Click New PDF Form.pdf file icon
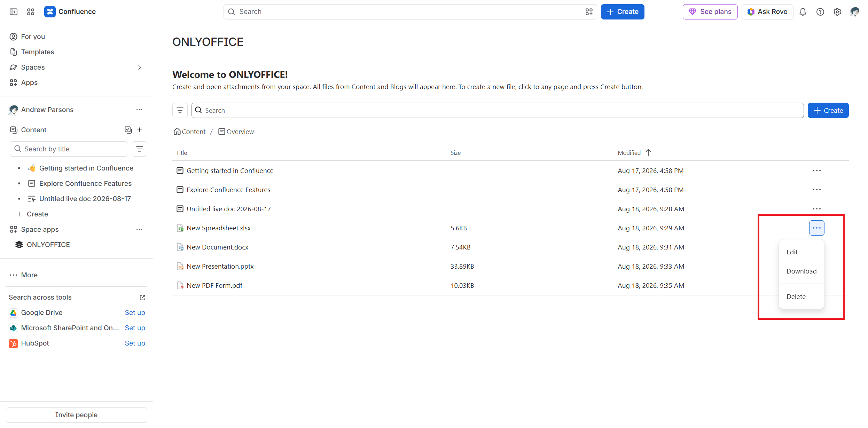Viewport: 868px width, 428px height. click(x=180, y=285)
